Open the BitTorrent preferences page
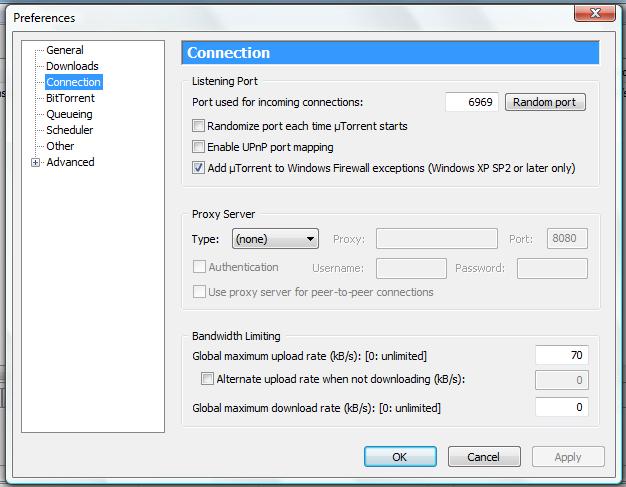The width and height of the screenshot is (626, 487). tap(70, 98)
